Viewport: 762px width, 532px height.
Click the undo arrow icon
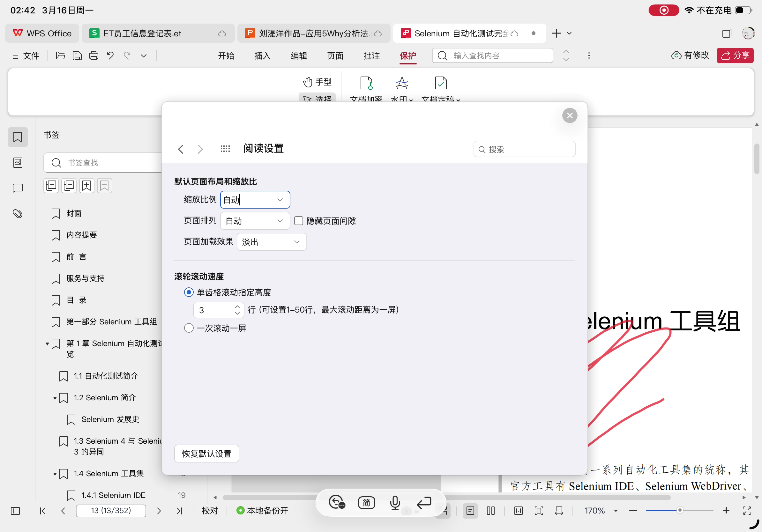pos(110,55)
